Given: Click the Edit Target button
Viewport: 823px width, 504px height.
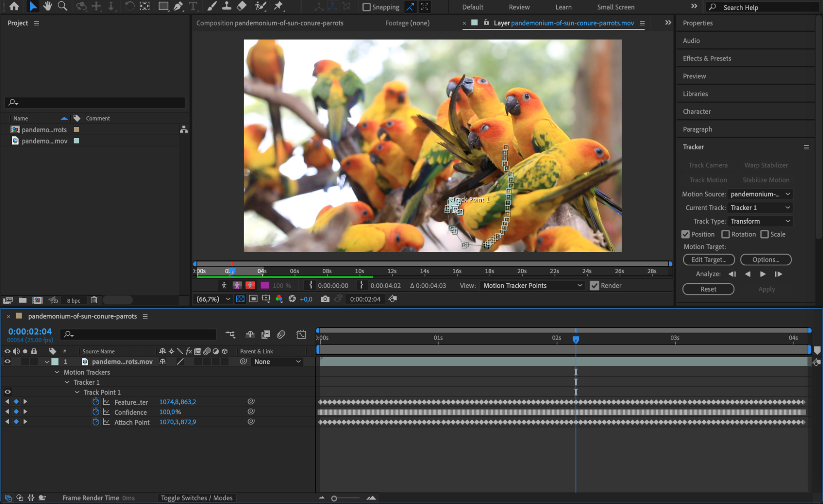Looking at the screenshot, I should pyautogui.click(x=709, y=260).
